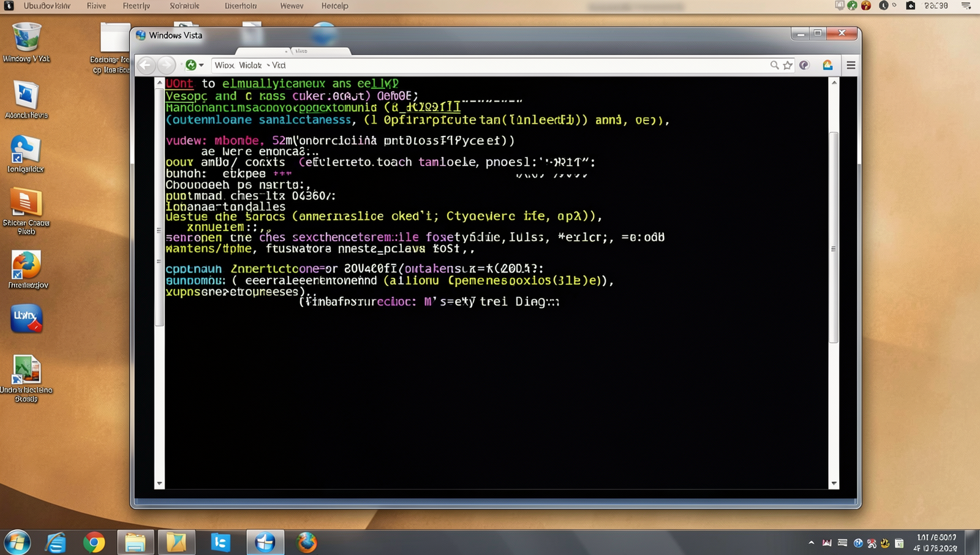Open the "Hetcelp" menu in top bar
Screen dimensions: 980x555
334,6
